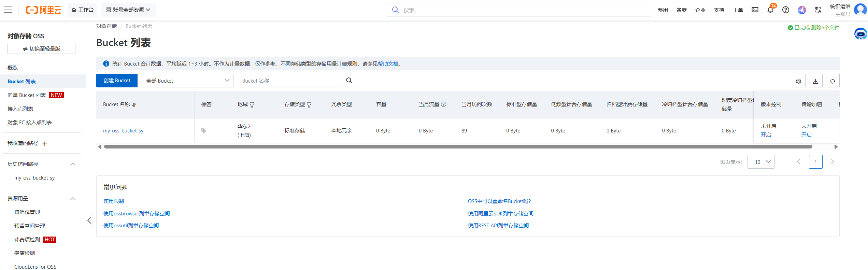Click next page arrow

pyautogui.click(x=833, y=162)
